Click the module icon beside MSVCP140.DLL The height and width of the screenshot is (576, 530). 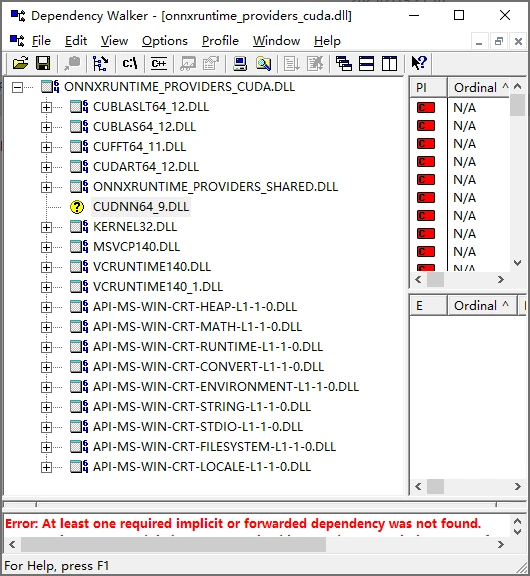[x=79, y=246]
